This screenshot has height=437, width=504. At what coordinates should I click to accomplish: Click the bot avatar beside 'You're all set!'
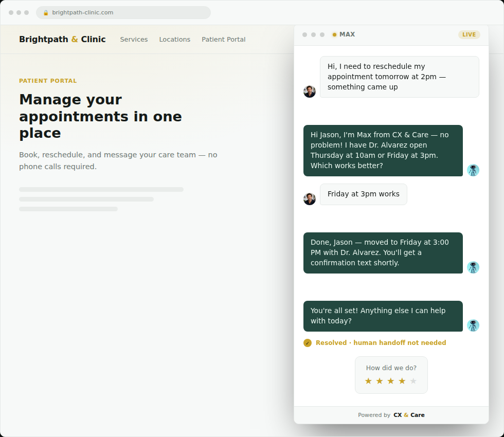pos(473,325)
